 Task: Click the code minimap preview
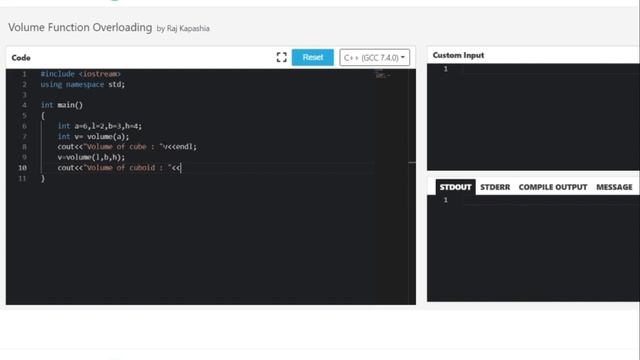(x=382, y=74)
